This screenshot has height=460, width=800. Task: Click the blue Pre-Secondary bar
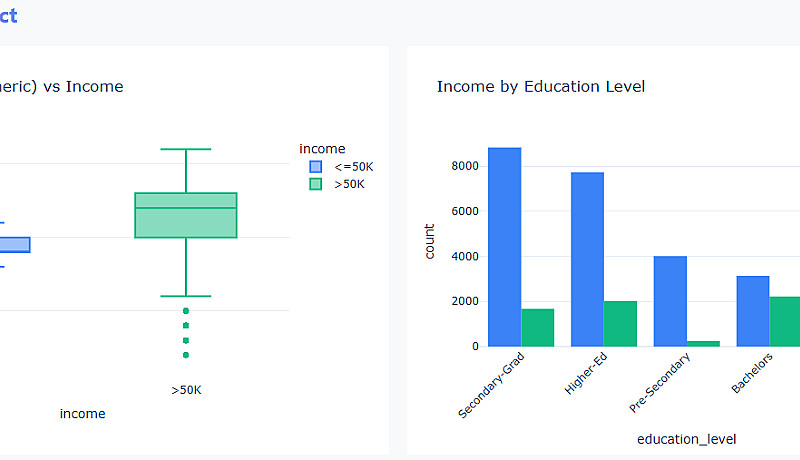tap(670, 300)
